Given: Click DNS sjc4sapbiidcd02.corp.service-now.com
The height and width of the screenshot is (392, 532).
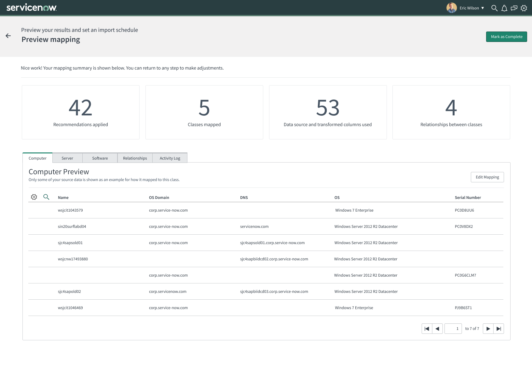Looking at the screenshot, I should coord(274,259).
